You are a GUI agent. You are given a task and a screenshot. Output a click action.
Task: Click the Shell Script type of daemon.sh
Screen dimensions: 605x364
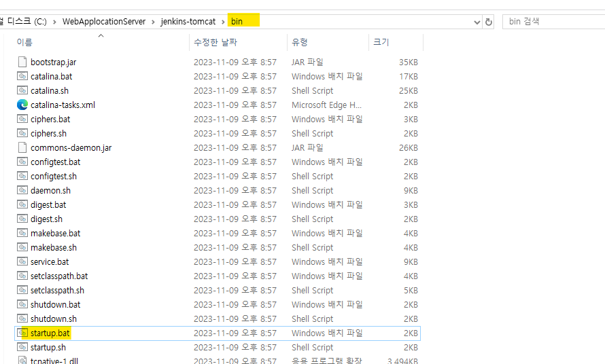[x=312, y=190]
